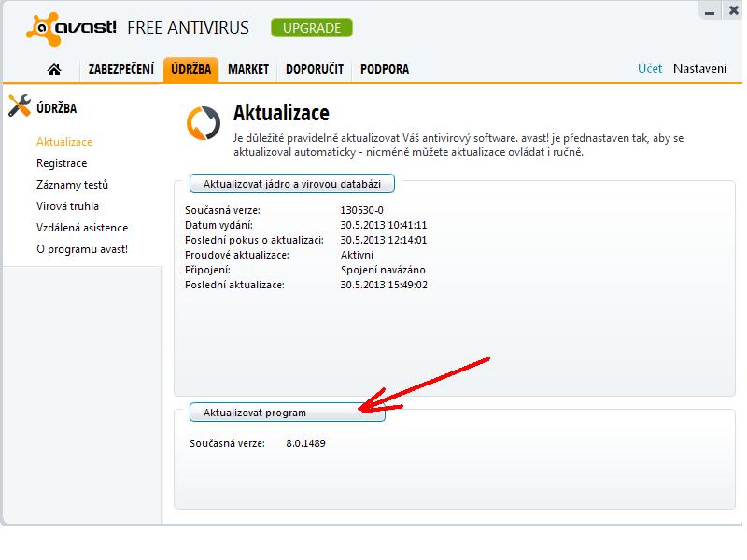This screenshot has width=747, height=560.
Task: Click the release date 30.5.2013 10:41:11
Action: click(x=384, y=225)
